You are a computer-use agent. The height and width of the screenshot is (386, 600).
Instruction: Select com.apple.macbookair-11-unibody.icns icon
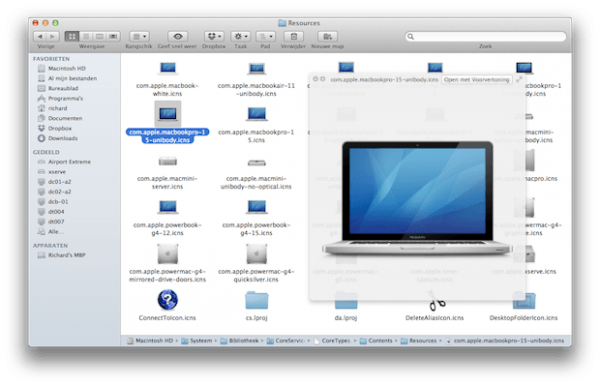click(x=256, y=69)
